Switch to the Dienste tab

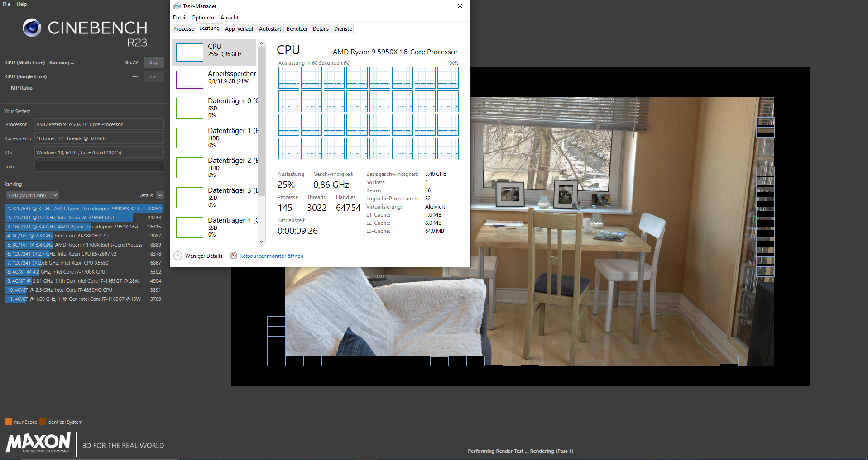click(x=343, y=29)
